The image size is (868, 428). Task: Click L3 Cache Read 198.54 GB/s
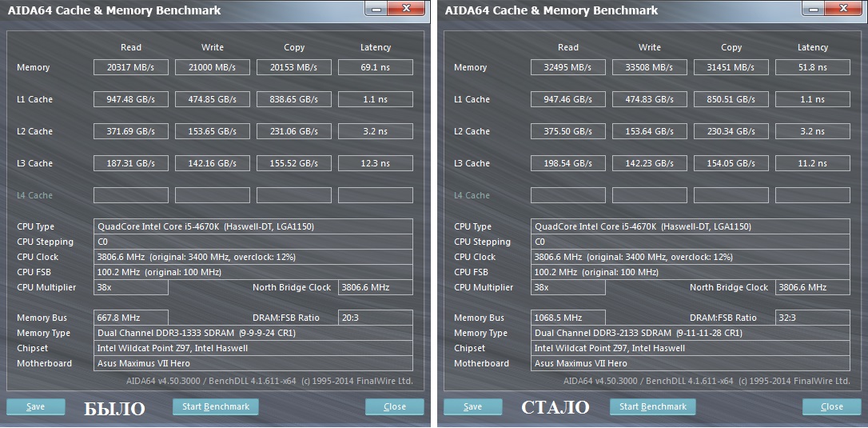(568, 163)
